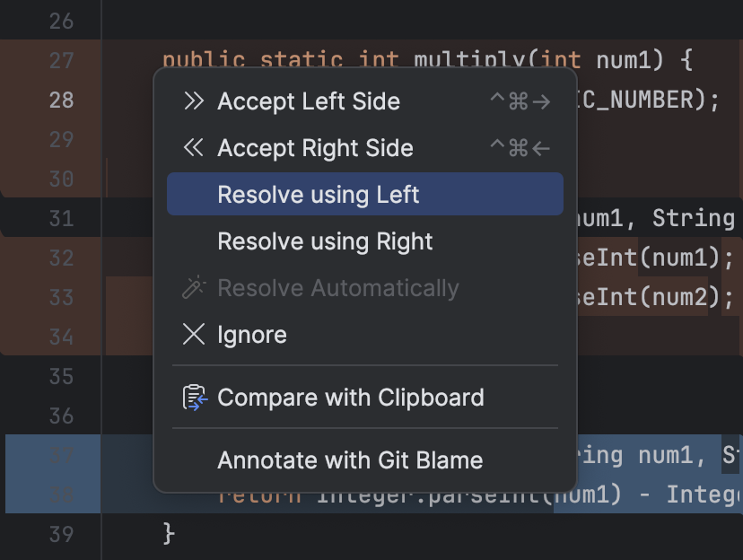
Task: Click the X icon next to Ignore
Action: (193, 334)
